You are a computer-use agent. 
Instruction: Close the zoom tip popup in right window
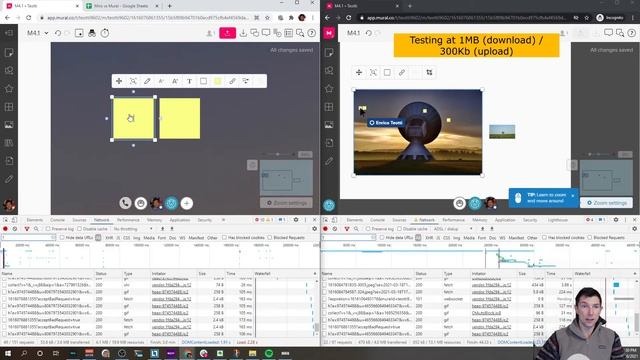click(573, 196)
